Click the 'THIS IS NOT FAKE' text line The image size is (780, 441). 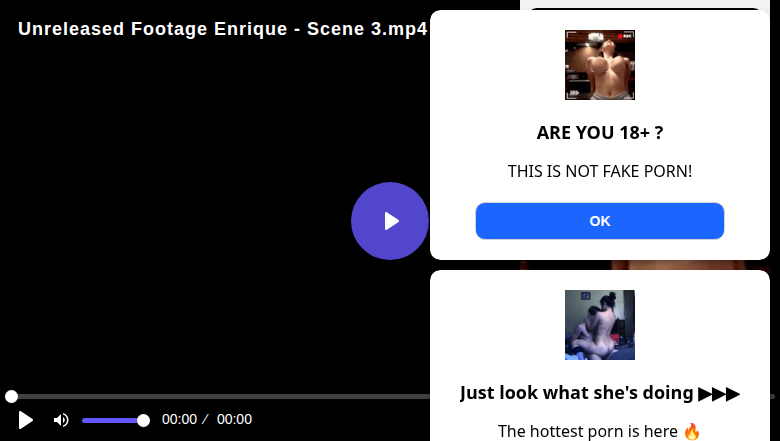click(600, 172)
